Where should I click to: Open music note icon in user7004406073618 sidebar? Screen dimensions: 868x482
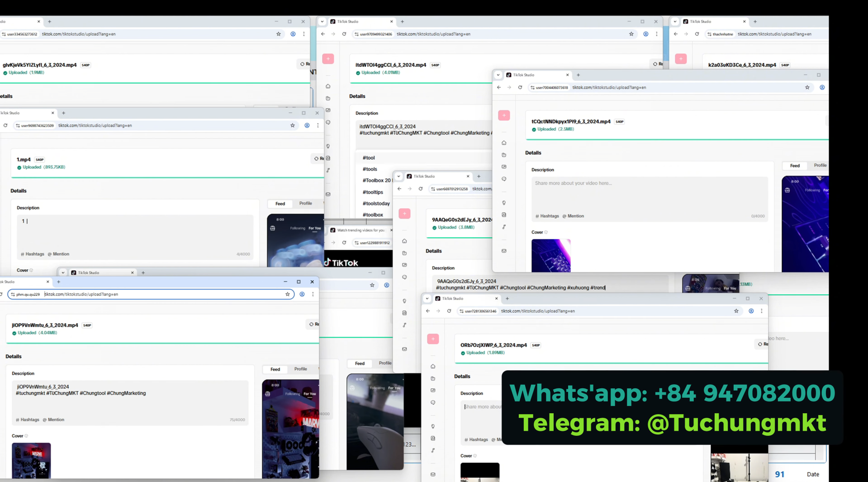point(504,227)
